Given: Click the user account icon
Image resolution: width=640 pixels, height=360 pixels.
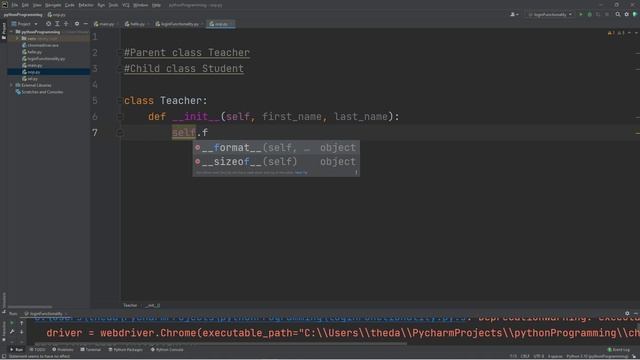Looking at the screenshot, I should tap(514, 15).
